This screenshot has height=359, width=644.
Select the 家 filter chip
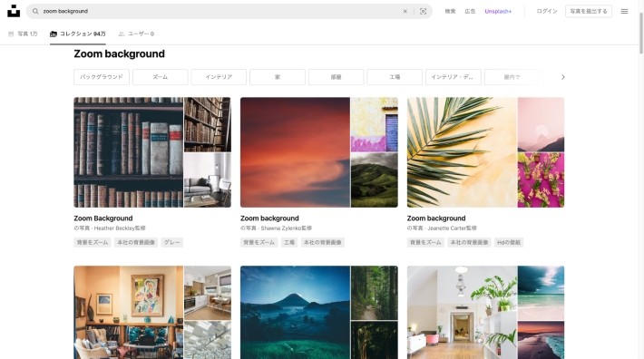(x=278, y=77)
